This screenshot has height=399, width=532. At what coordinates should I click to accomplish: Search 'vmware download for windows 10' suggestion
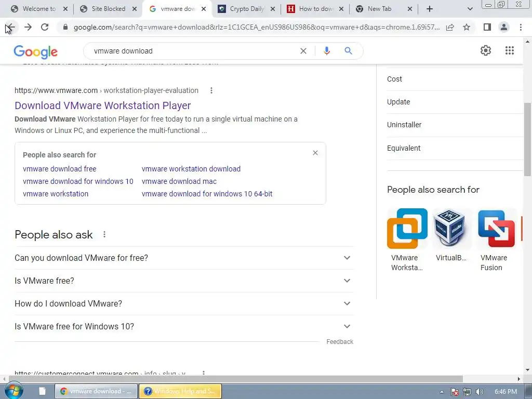[78, 181]
